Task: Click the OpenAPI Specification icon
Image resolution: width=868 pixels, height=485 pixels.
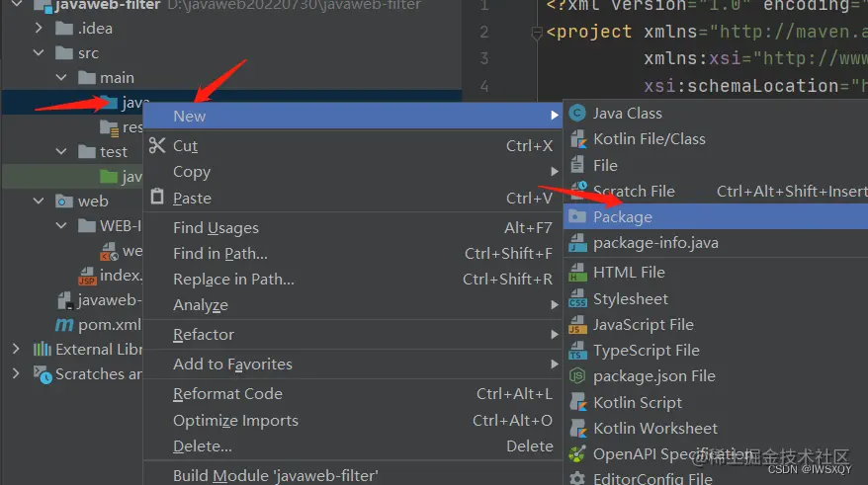Action: [576, 454]
